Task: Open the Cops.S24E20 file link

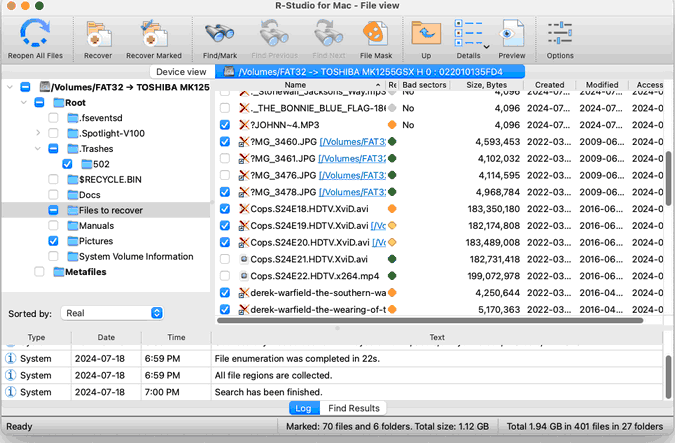Action: tap(379, 242)
